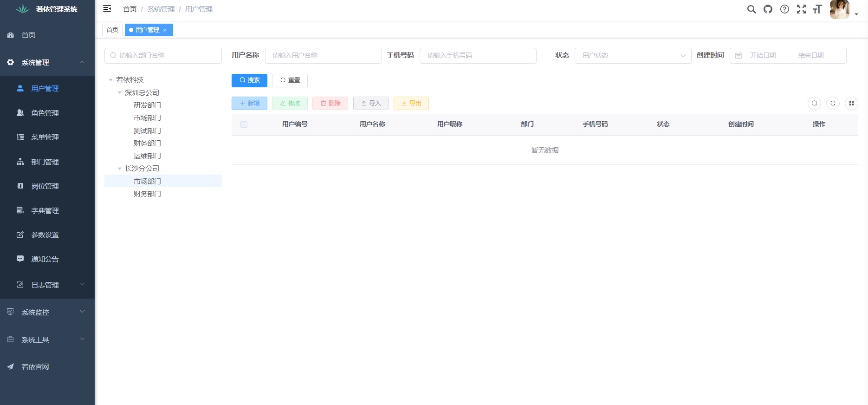
Task: Open 角色管理 in the sidebar
Action: (x=47, y=113)
